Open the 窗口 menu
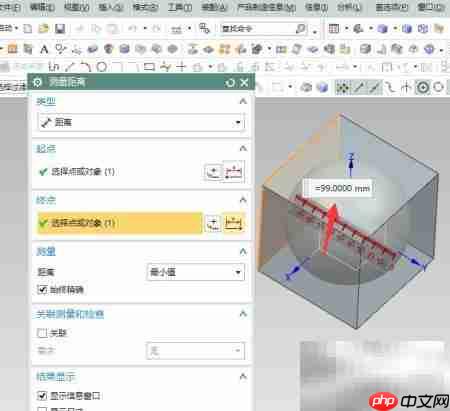This screenshot has height=411, width=450. coord(431,7)
